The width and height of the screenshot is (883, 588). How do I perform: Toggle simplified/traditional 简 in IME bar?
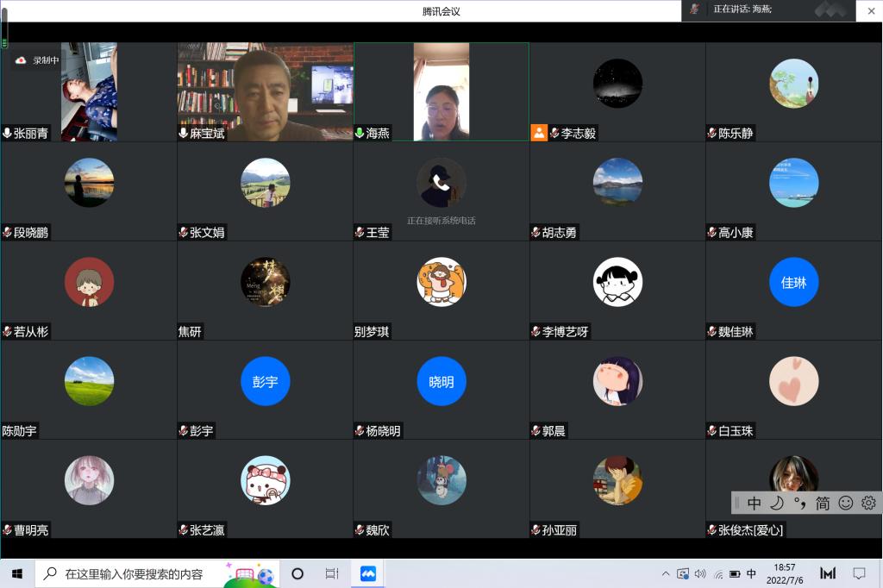[x=823, y=503]
